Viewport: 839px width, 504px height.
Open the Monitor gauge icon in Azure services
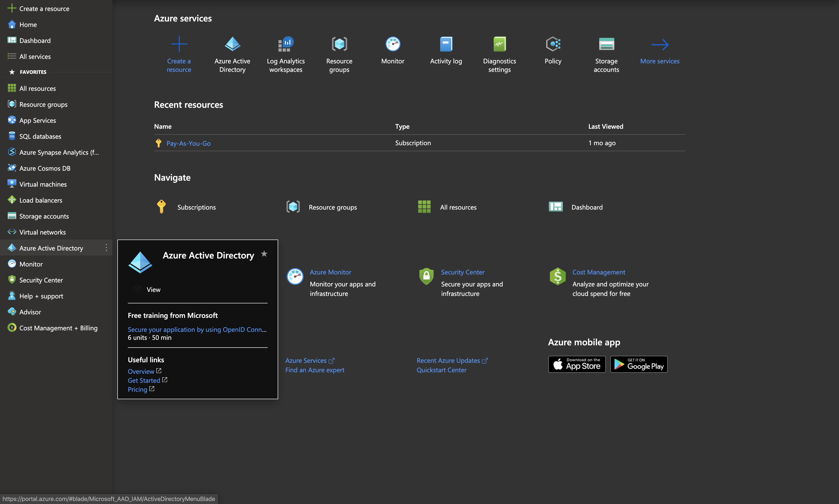click(393, 44)
